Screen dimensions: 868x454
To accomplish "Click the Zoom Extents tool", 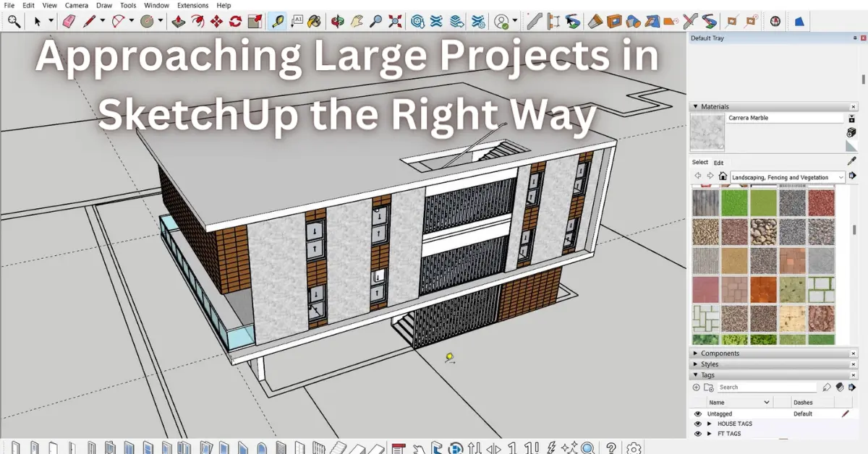I will point(394,22).
